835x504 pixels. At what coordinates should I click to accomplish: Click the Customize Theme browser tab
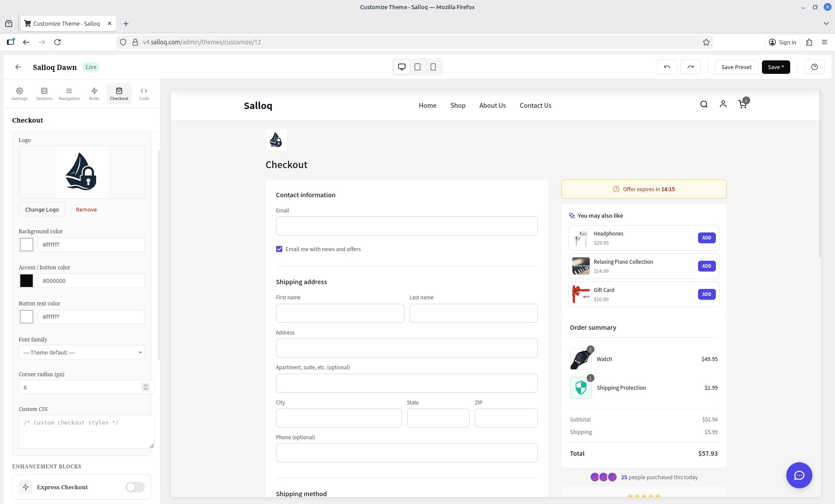[x=67, y=23]
